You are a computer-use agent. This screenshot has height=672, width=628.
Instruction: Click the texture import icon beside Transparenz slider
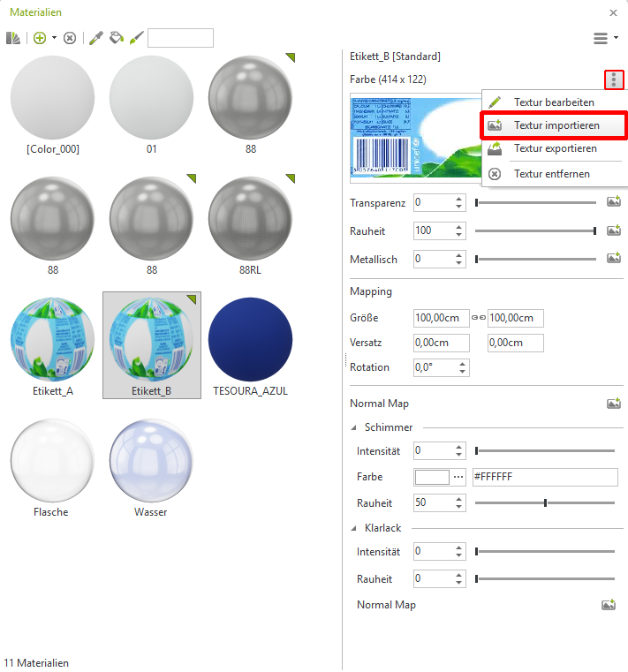point(613,202)
